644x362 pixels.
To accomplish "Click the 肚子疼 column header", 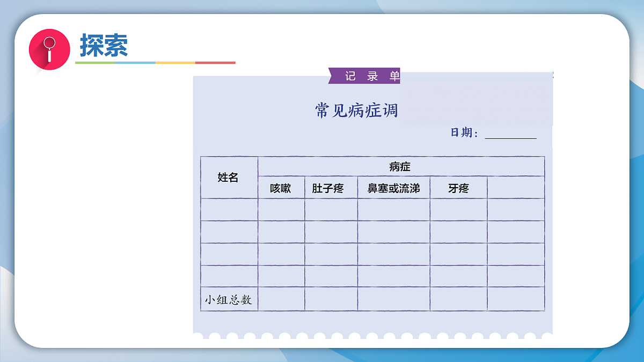I will (331, 188).
